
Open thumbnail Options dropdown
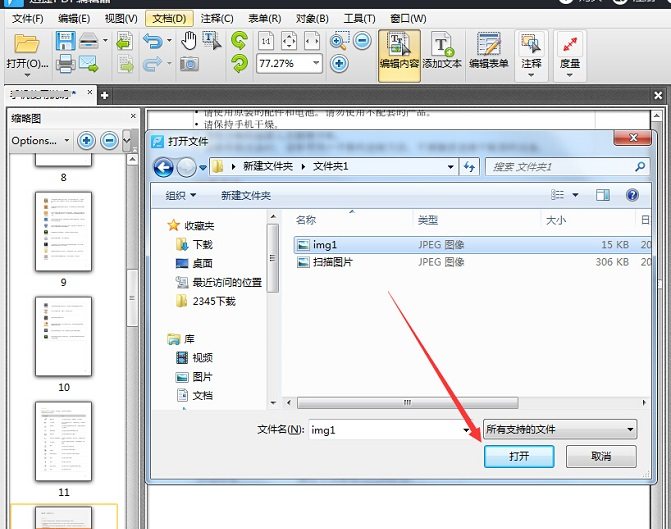[40, 140]
